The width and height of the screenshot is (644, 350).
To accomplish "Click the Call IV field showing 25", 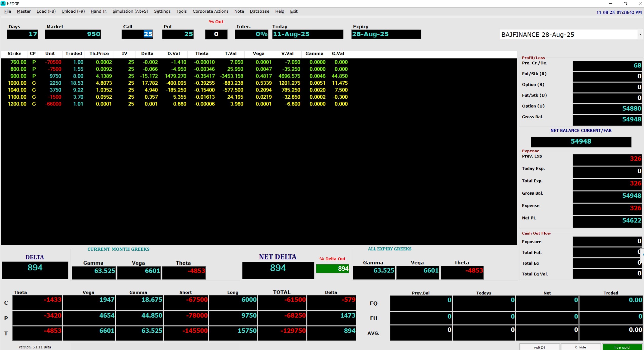I will coord(137,34).
